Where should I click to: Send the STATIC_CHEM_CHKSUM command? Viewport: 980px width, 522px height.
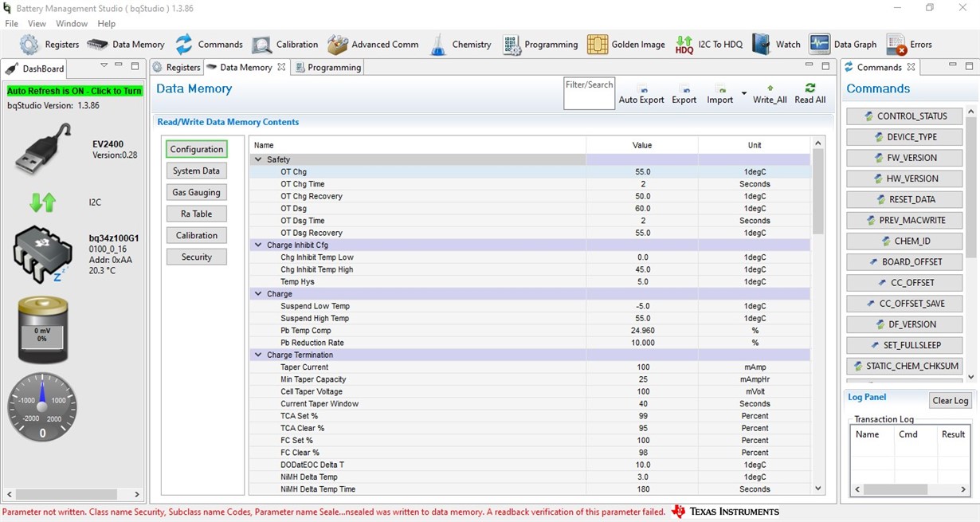[904, 366]
